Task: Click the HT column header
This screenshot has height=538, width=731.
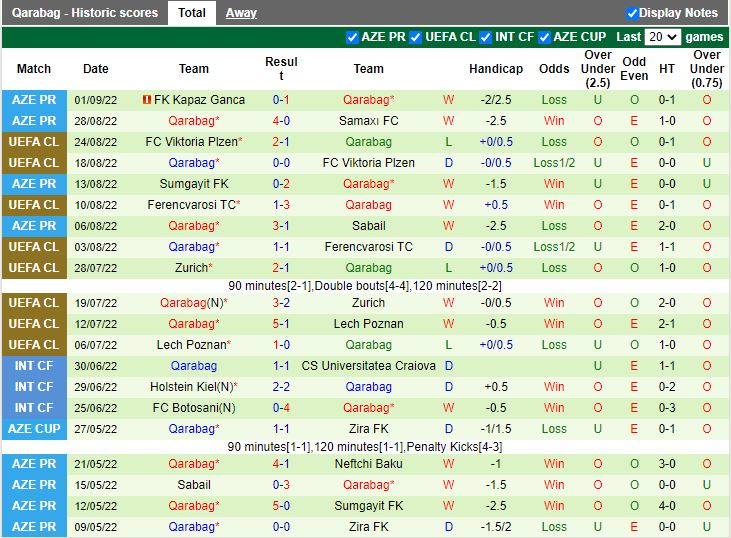Action: coord(667,69)
